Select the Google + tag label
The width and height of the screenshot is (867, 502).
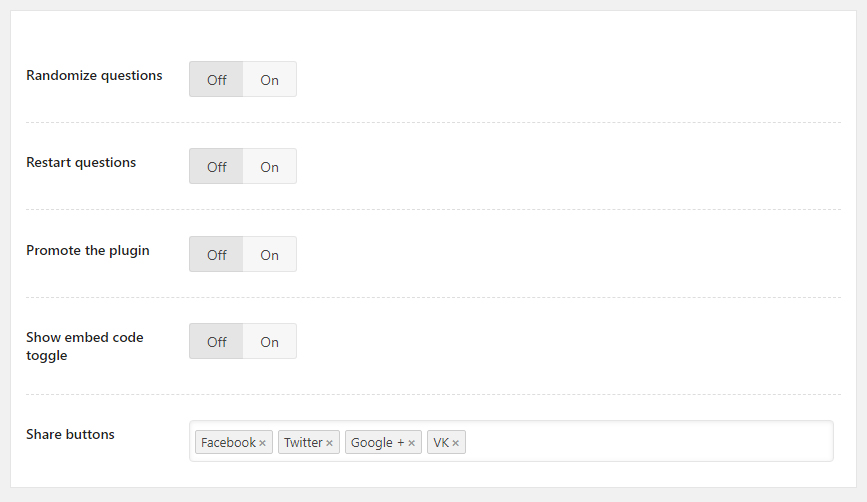(377, 443)
